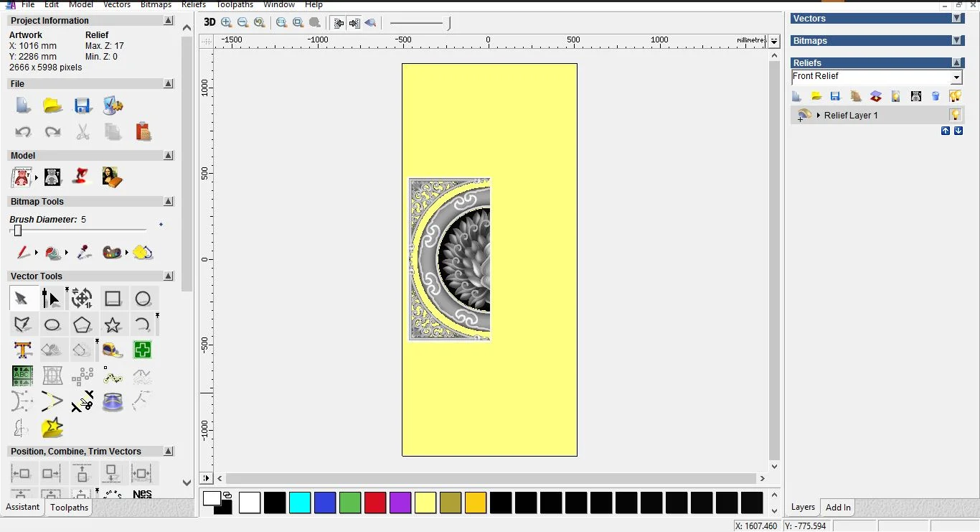The image size is (980, 532).
Task: Pick the create star vector tool
Action: [x=113, y=325]
